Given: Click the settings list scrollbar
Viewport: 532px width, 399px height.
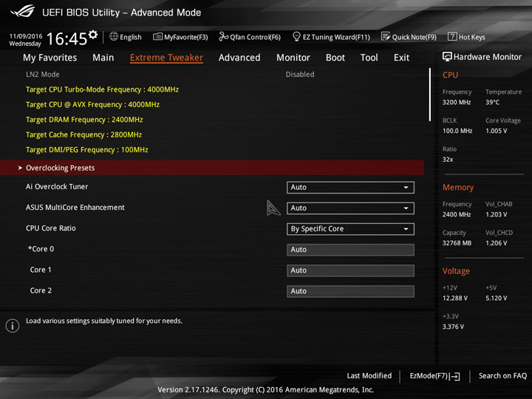Looking at the screenshot, I should [429, 95].
